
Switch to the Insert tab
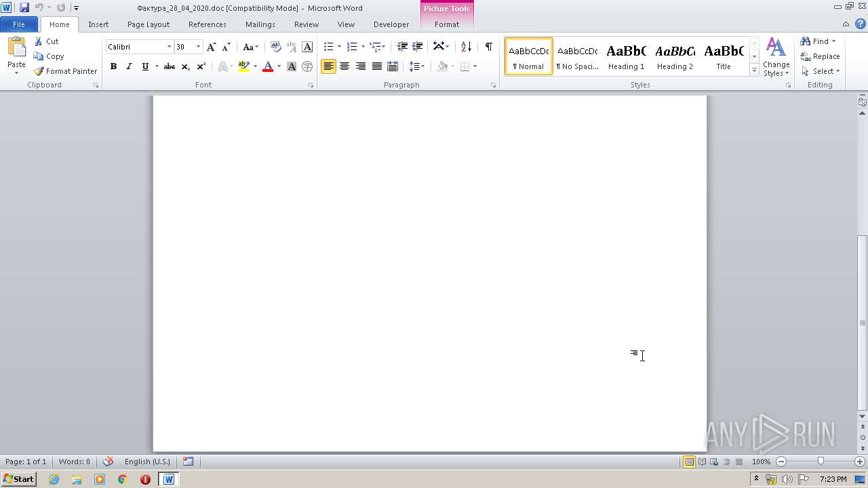pos(98,24)
